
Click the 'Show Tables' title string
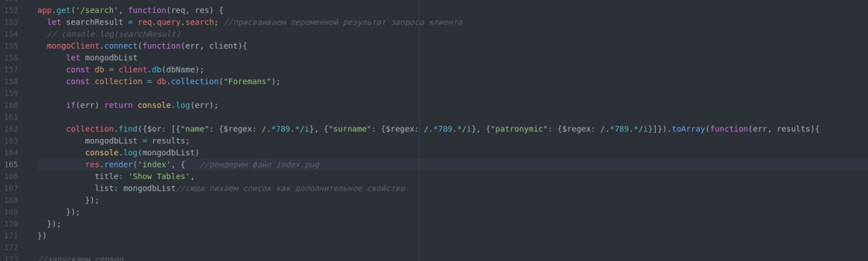coord(159,176)
